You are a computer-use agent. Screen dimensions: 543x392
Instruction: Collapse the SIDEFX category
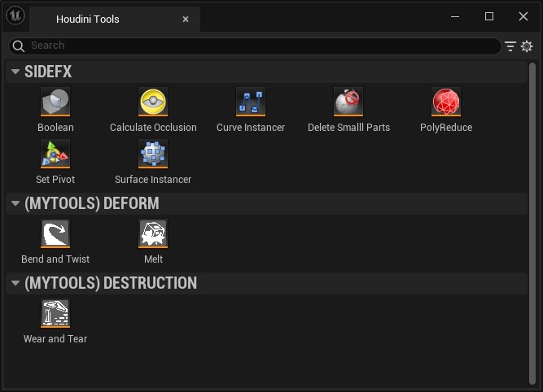tap(15, 72)
